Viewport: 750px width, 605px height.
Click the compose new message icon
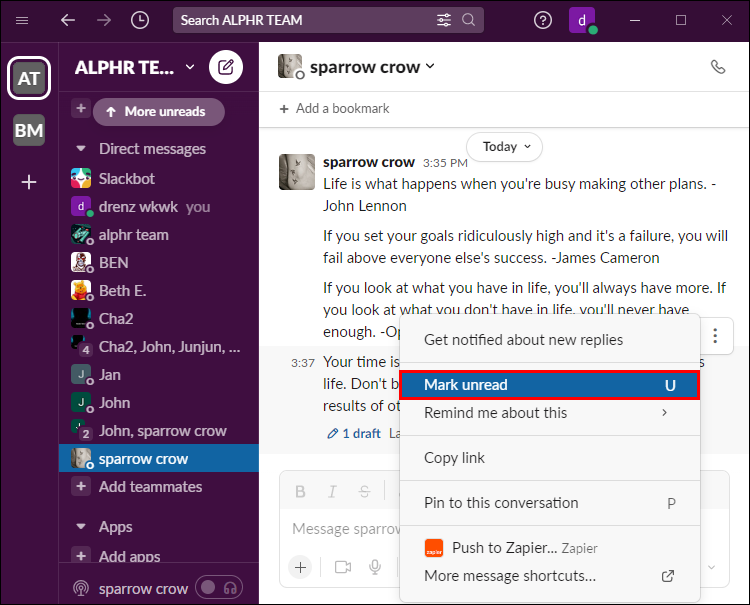(226, 68)
